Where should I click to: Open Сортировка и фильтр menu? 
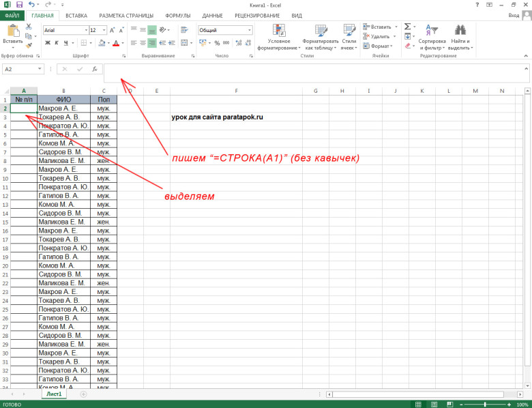[x=432, y=37]
